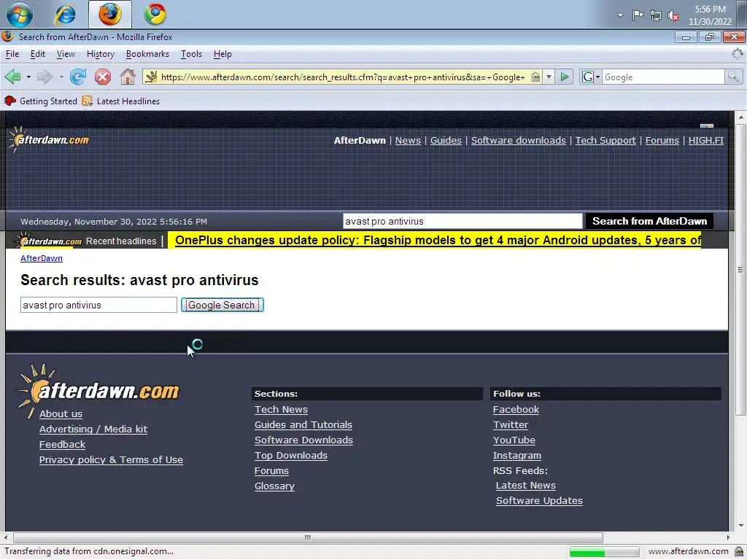Open the View menu
The image size is (747, 560).
(66, 54)
